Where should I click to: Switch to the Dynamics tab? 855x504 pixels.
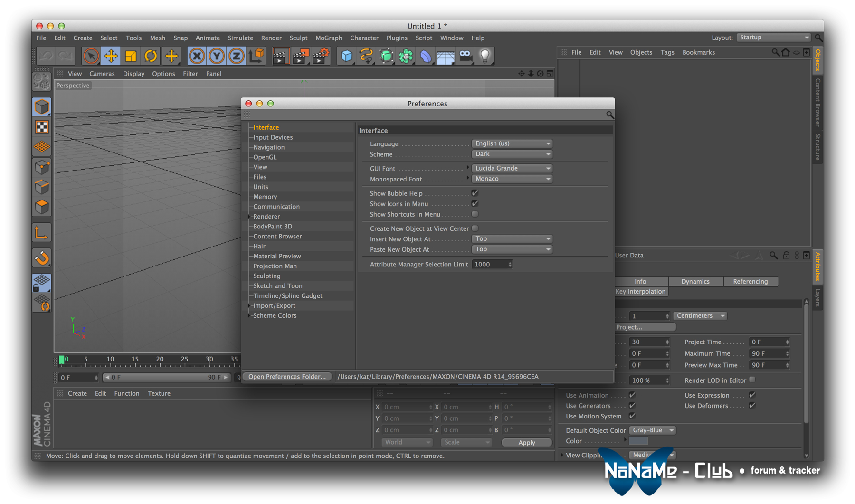pos(695,281)
